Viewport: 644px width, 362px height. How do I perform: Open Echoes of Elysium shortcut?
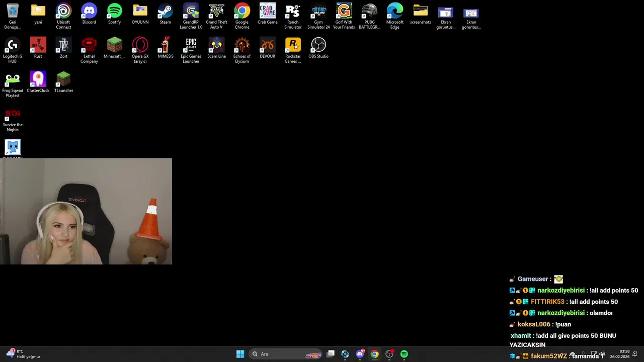coord(242,50)
